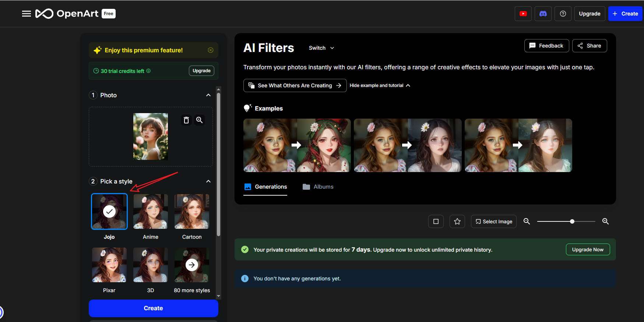Open the help question mark icon
Viewport: 644px width, 322px height.
point(563,14)
